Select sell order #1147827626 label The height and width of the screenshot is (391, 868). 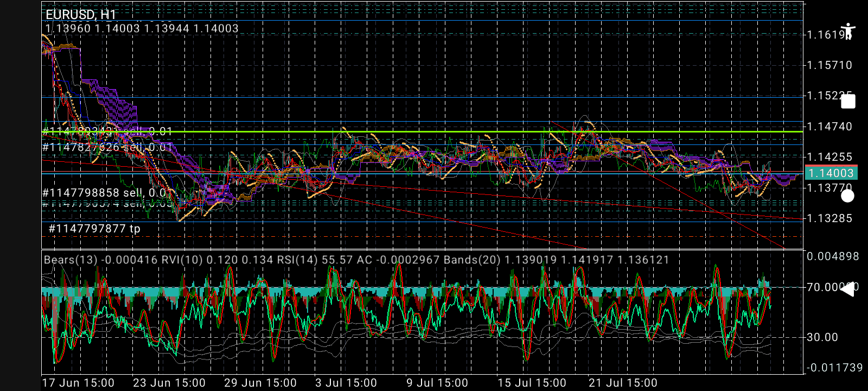[x=107, y=147]
